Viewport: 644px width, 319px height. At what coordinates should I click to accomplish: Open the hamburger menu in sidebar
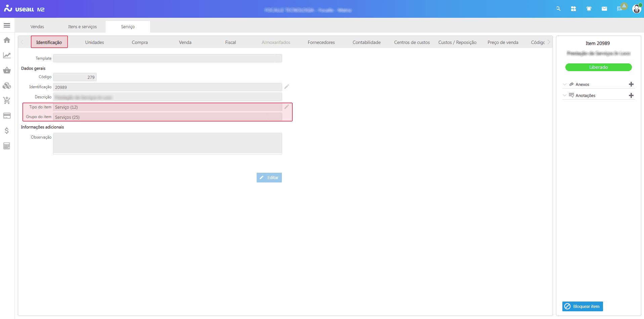7,25
